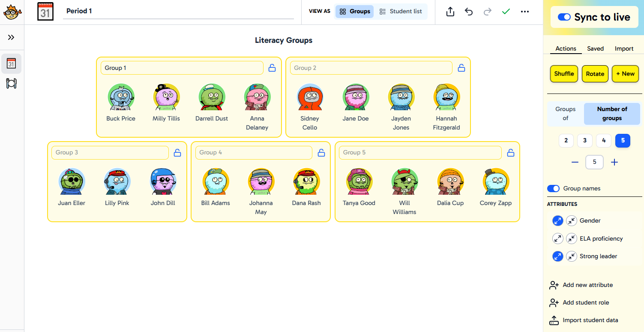Screen dimensions: 644x332
Task: Select the Student list view
Action: point(401,12)
